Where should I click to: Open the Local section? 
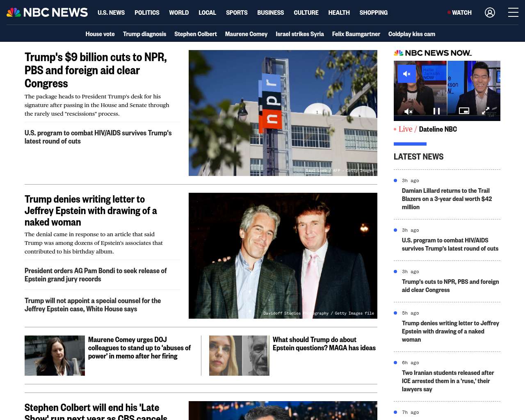207,13
